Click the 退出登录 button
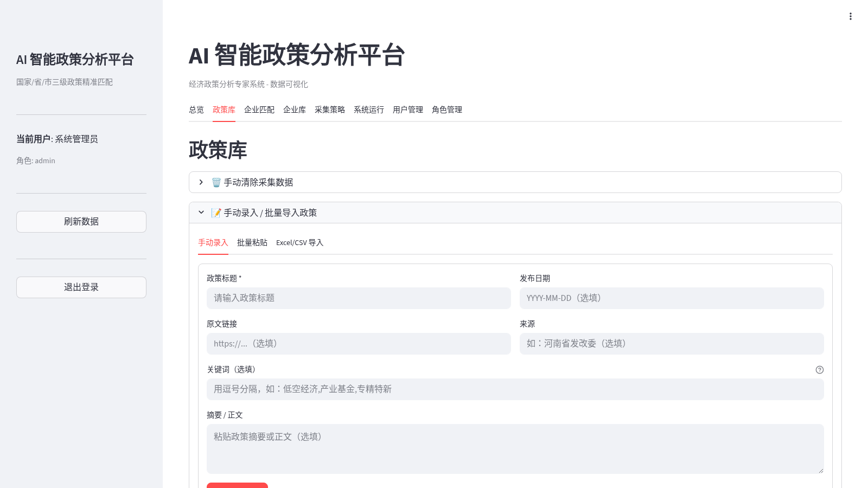 point(81,287)
